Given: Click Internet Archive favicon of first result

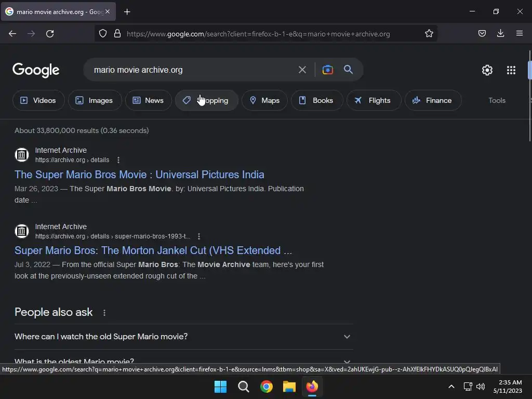Looking at the screenshot, I should 22,155.
